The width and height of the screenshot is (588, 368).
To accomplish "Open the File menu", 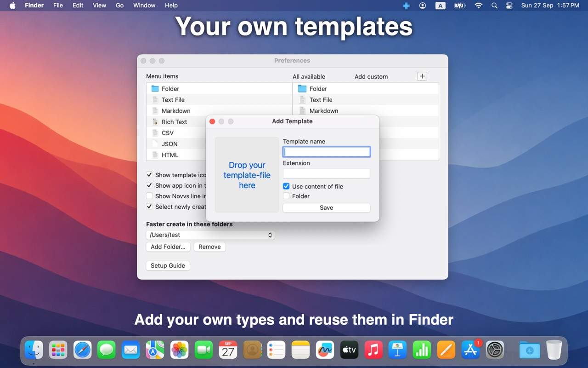I will 58,6.
